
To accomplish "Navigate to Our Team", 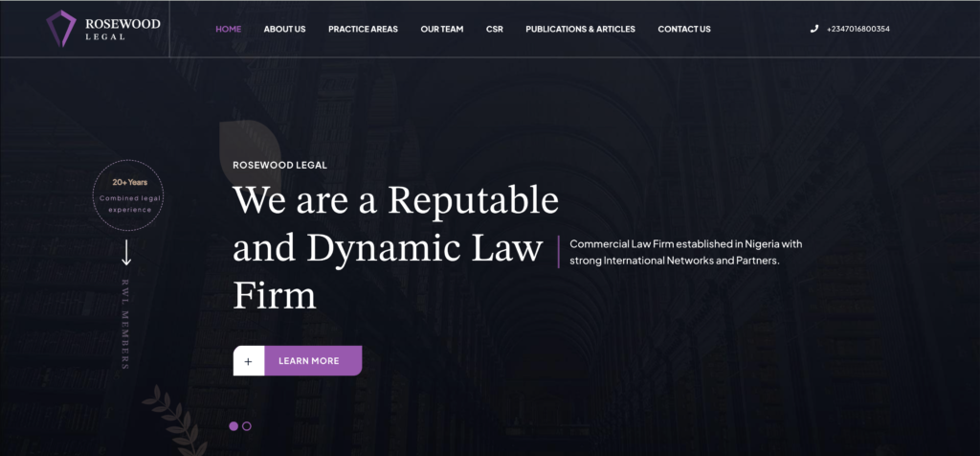I will [x=442, y=29].
